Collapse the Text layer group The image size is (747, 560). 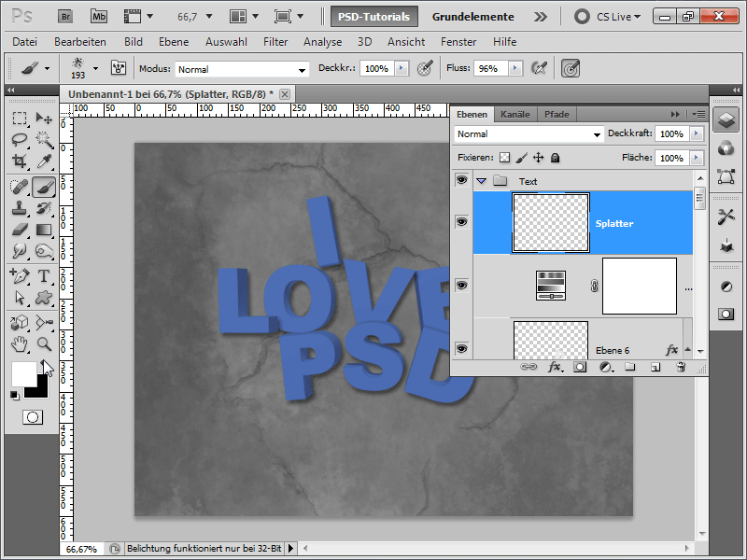[482, 181]
